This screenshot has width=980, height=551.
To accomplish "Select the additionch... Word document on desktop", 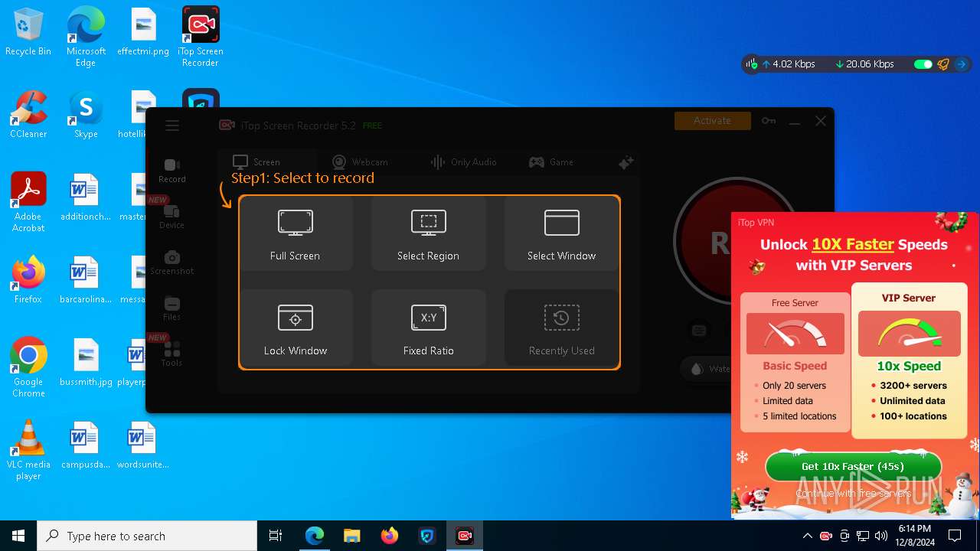I will (x=86, y=197).
